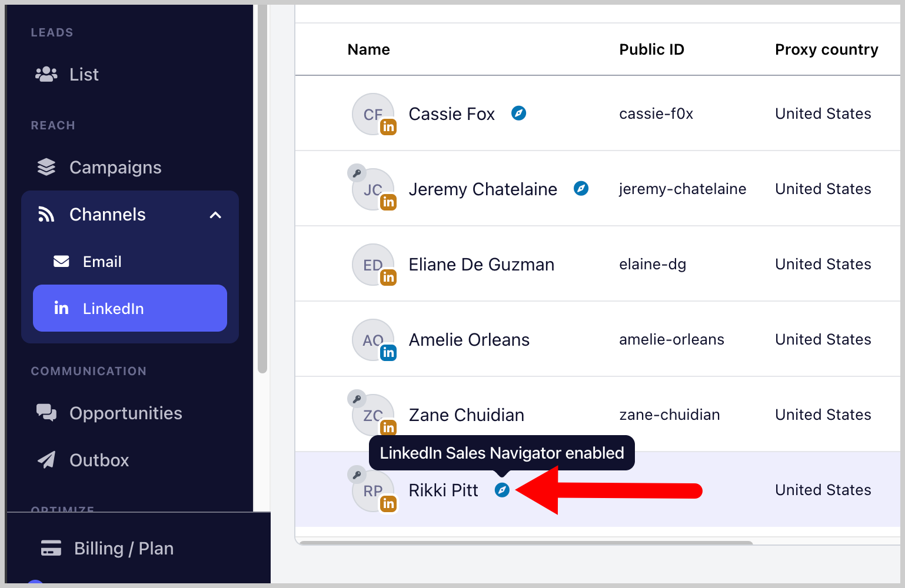Click the LinkedIn badge on Jeremy Chatelaine's avatar

[x=388, y=202]
